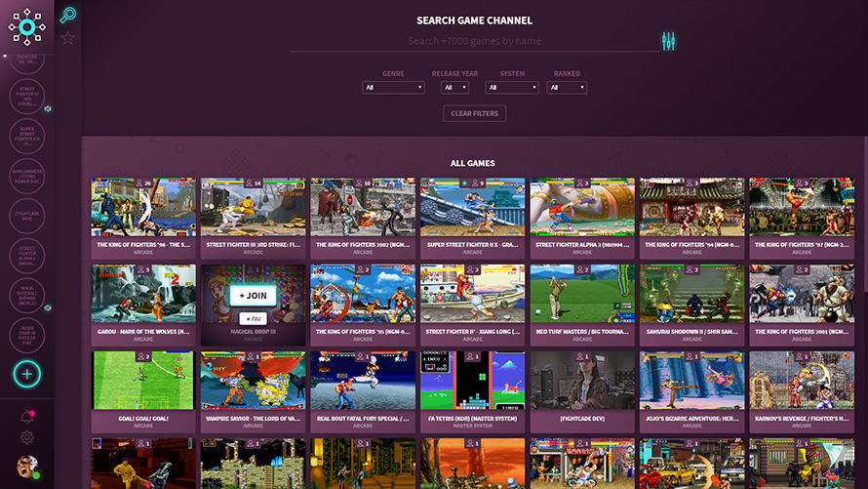This screenshot has width=868, height=489.
Task: Open Street Fighter III 3rd Strike sidebar channel
Action: (26, 97)
